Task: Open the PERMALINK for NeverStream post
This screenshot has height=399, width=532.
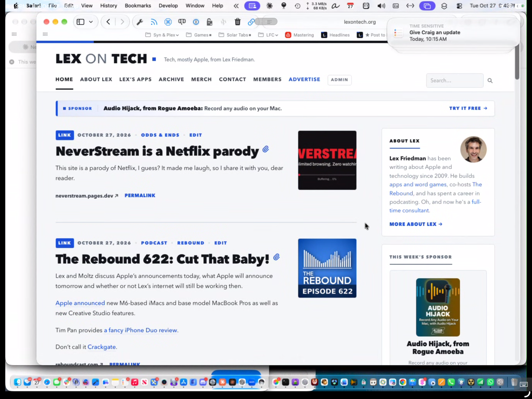Action: point(140,196)
